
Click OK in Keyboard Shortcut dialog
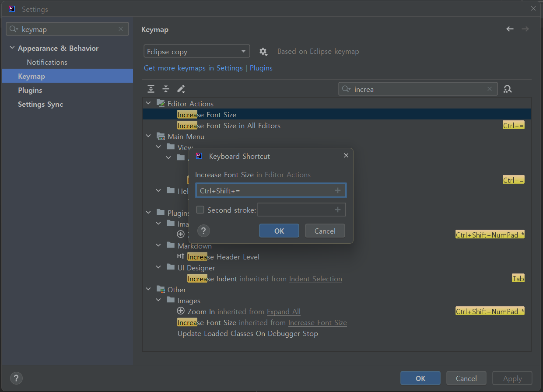click(x=279, y=231)
